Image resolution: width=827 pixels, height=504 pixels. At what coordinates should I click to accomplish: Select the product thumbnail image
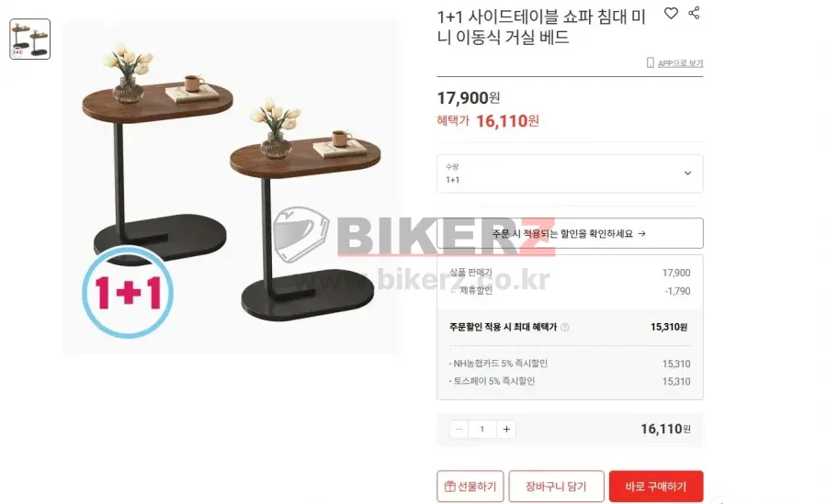pyautogui.click(x=30, y=39)
